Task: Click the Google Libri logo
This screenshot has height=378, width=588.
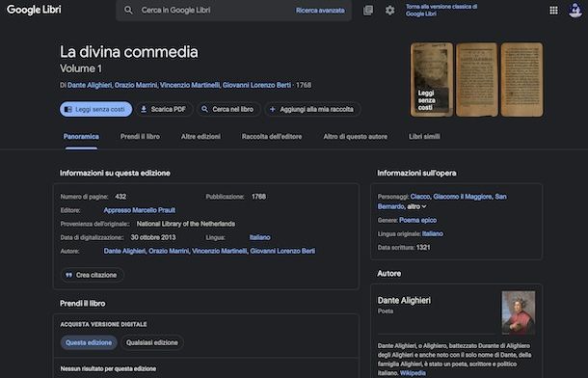Action: pos(34,10)
